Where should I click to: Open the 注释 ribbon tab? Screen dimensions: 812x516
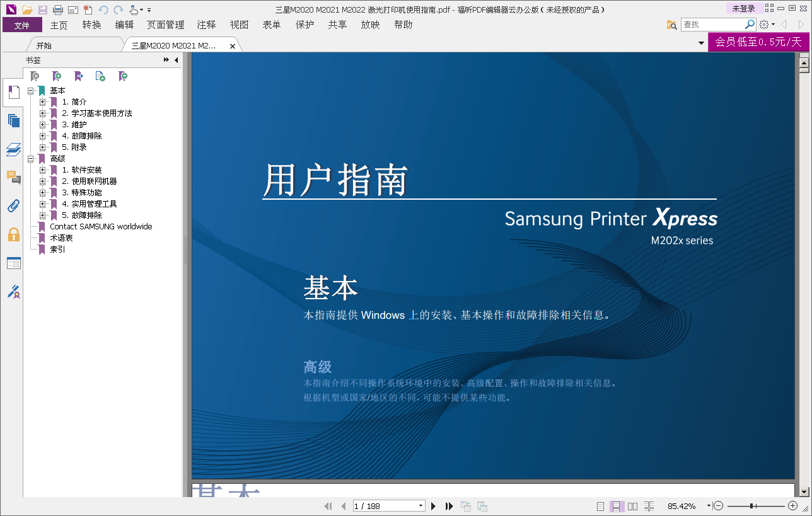(206, 25)
